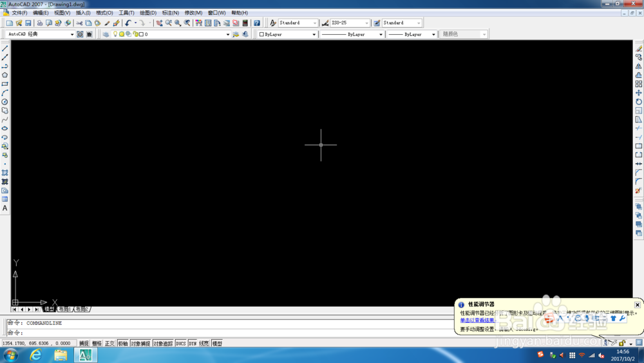Open Workspace settings gear icon

[x=80, y=34]
